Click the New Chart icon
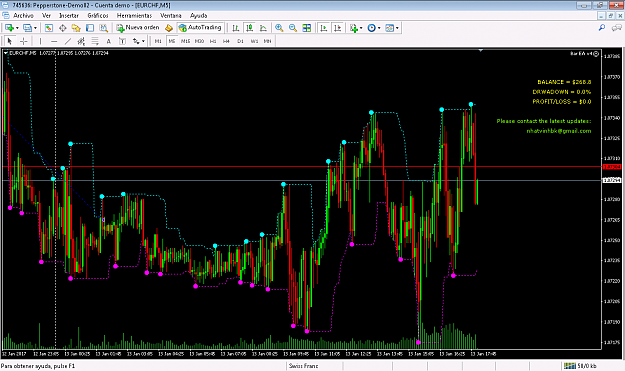Screen dimensions: 625x371 [9, 28]
